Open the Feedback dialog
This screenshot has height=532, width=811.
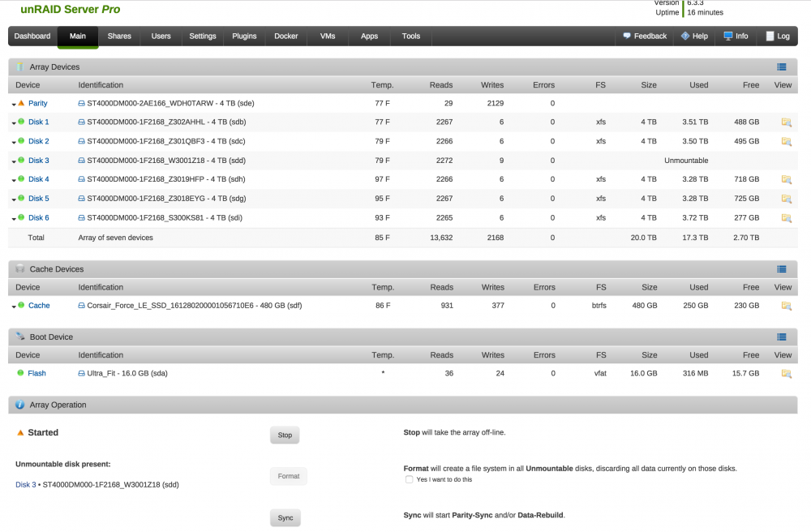[645, 36]
